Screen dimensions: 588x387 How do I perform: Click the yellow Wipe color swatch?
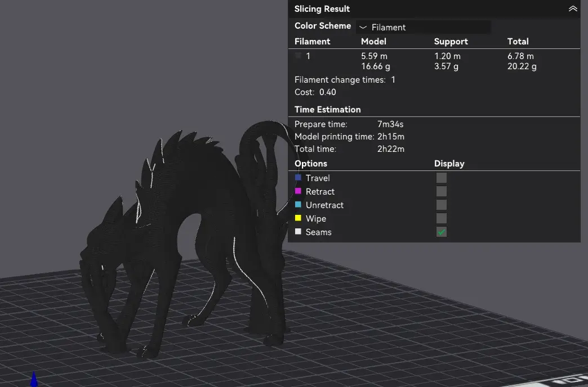(298, 218)
